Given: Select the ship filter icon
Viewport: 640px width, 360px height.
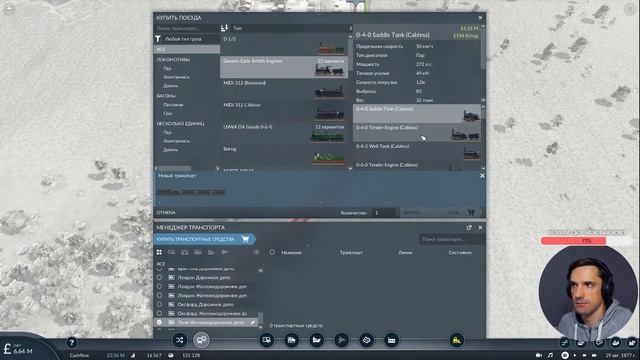Looking at the screenshot, I should click(211, 252).
